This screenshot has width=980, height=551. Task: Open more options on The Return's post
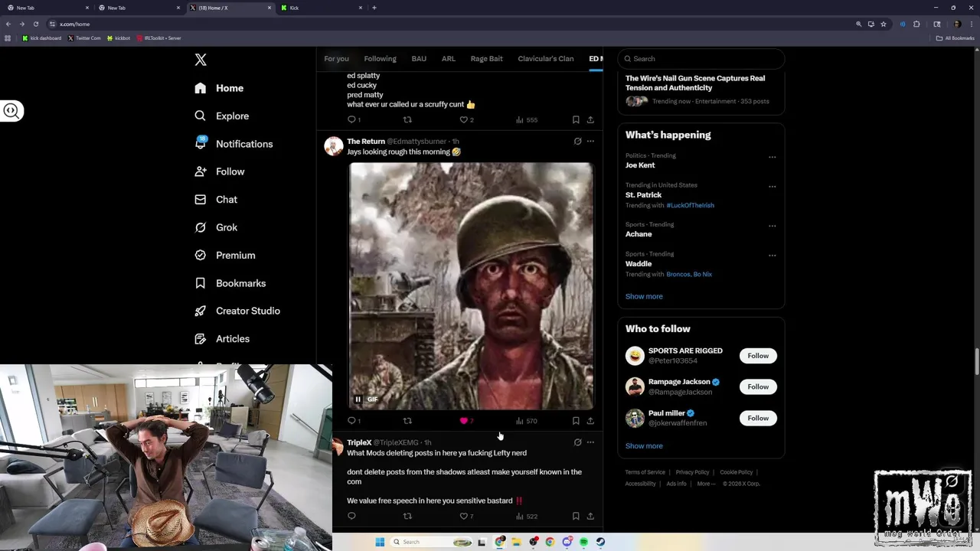pos(590,142)
